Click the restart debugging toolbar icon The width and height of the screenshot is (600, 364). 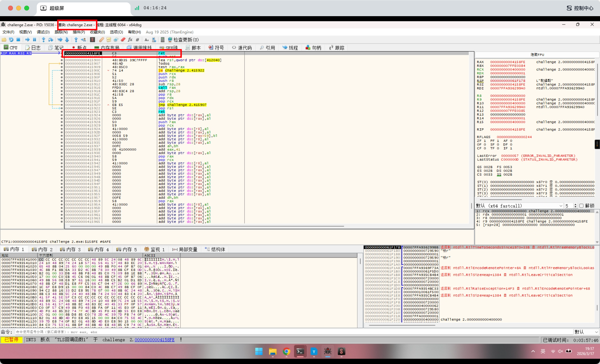tap(11, 40)
